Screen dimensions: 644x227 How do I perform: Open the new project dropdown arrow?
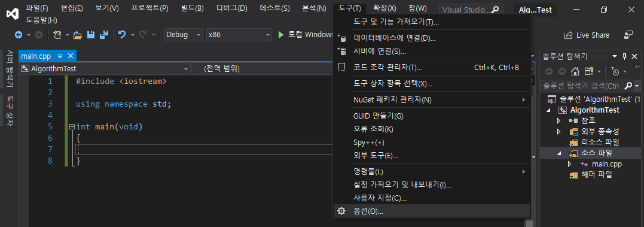(68, 35)
